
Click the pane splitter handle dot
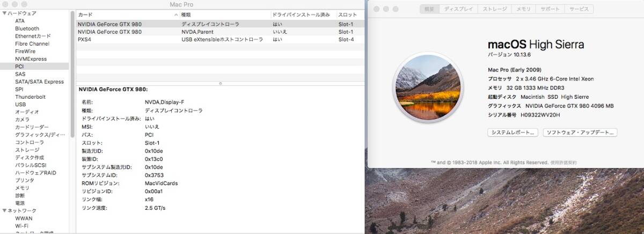(x=220, y=83)
